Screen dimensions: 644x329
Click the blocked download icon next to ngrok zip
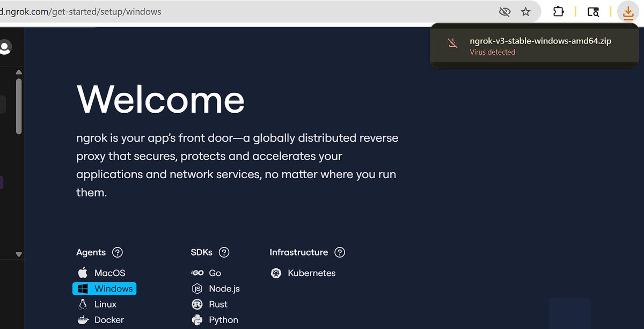click(453, 43)
